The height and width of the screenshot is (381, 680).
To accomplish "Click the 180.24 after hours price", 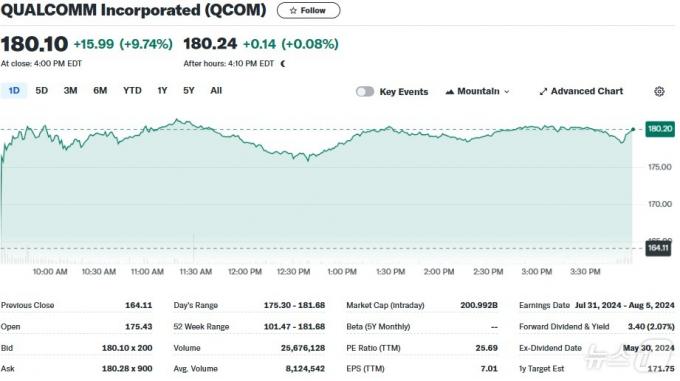I will tap(210, 44).
